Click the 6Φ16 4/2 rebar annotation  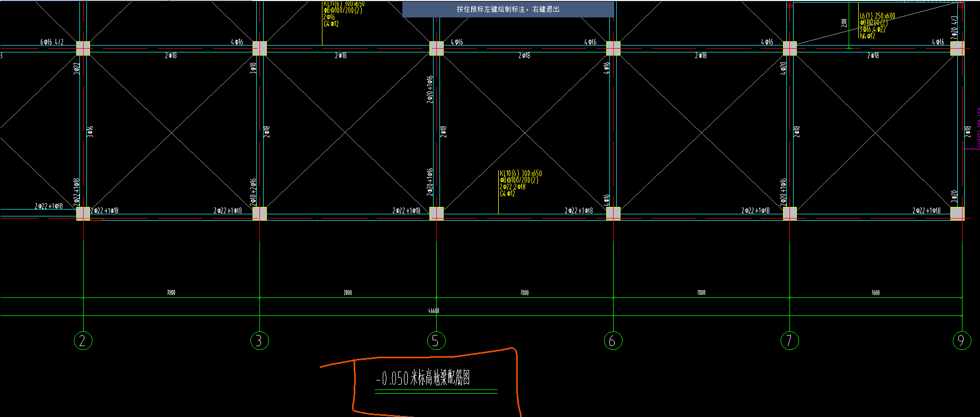pyautogui.click(x=52, y=42)
